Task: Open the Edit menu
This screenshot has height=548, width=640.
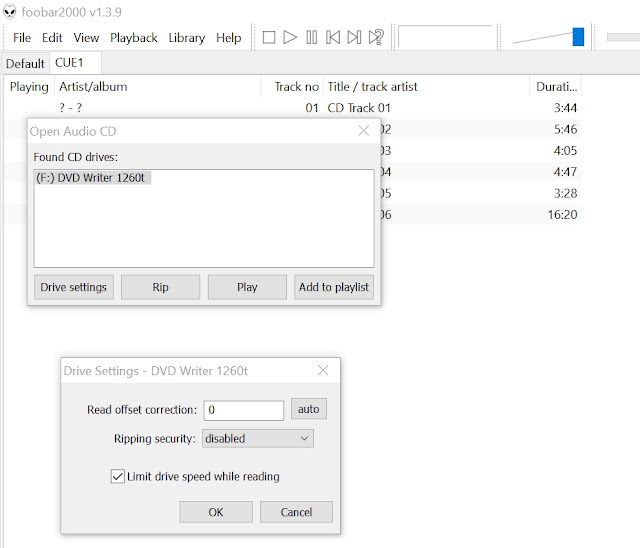Action: (x=52, y=38)
